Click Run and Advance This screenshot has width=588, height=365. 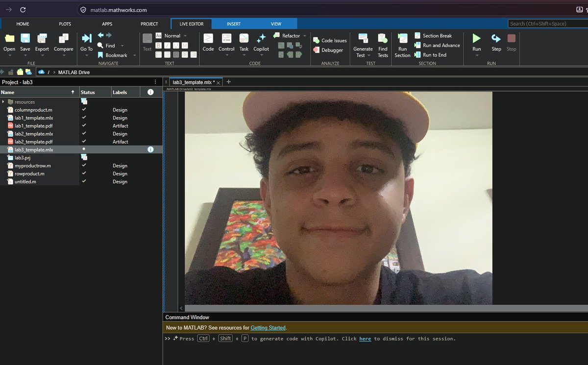click(x=437, y=46)
